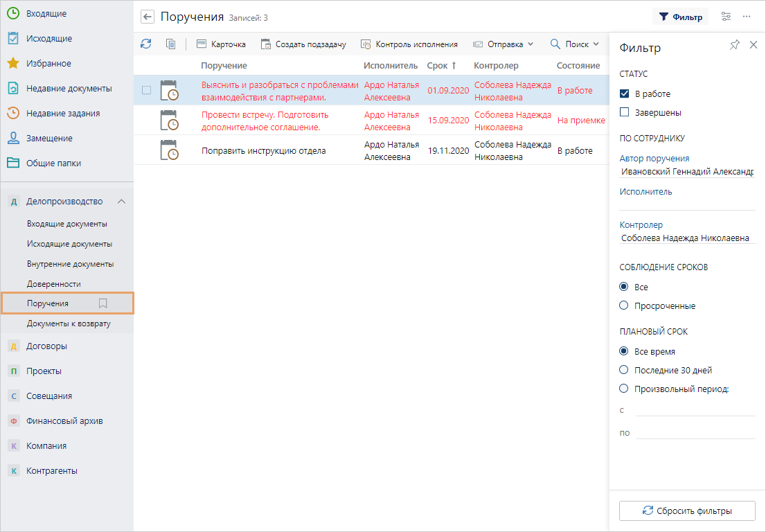Click the refresh list icon in toolbar
This screenshot has width=766, height=532.
tap(145, 44)
